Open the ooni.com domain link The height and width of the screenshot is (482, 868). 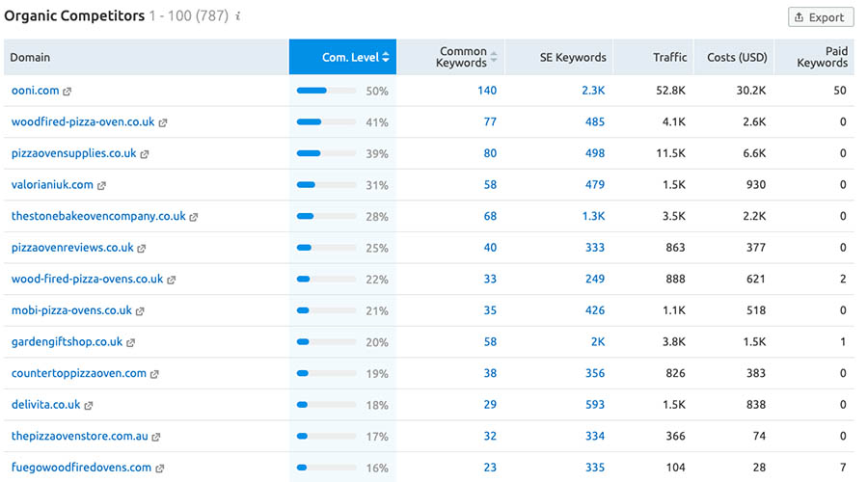35,91
